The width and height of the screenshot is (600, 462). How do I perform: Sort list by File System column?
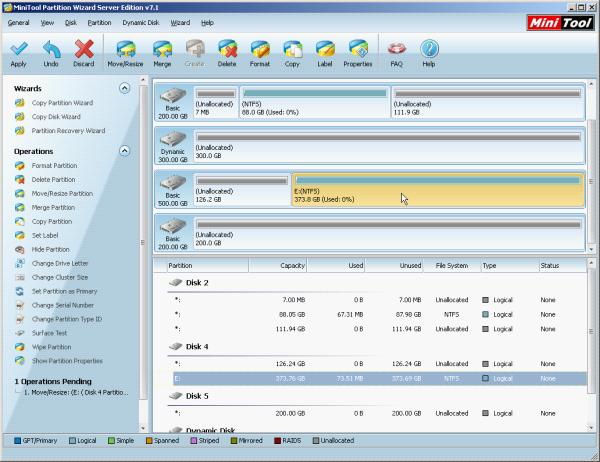452,265
